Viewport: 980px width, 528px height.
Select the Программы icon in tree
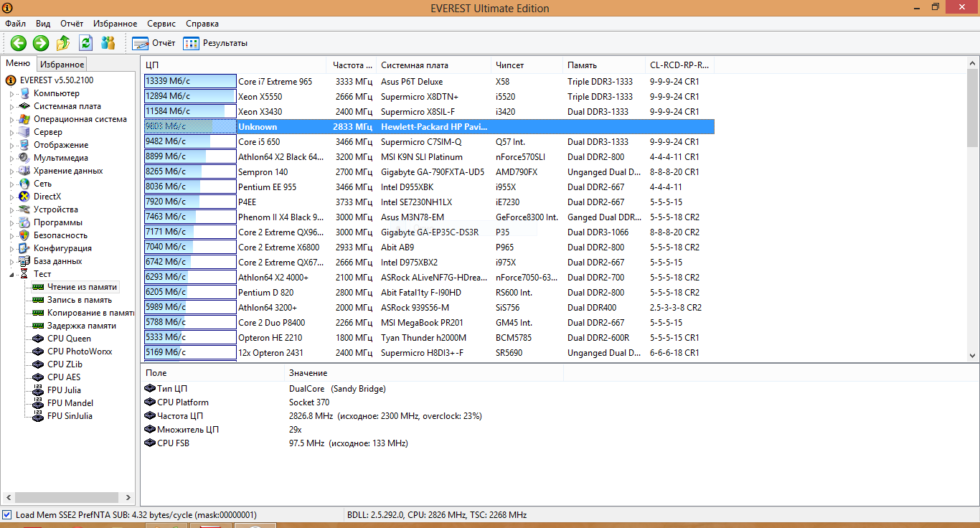(x=24, y=222)
